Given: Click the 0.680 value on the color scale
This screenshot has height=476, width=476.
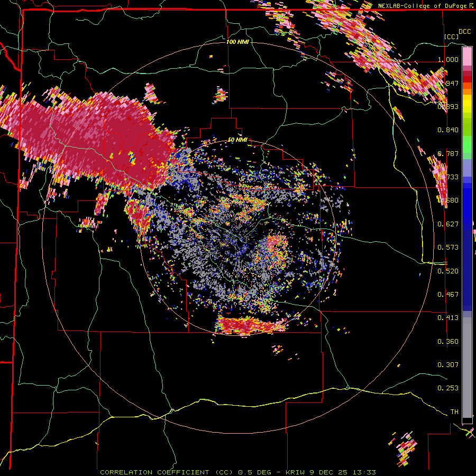Looking at the screenshot, I should pyautogui.click(x=448, y=200).
